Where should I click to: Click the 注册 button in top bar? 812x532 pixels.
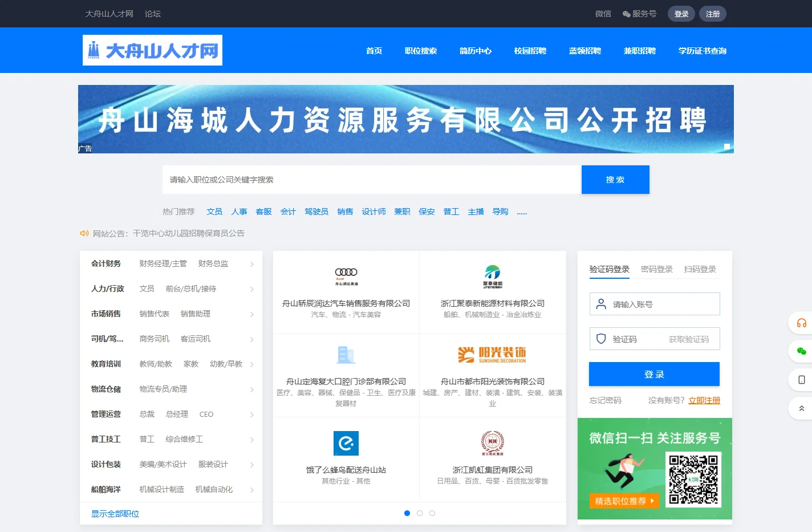click(713, 14)
